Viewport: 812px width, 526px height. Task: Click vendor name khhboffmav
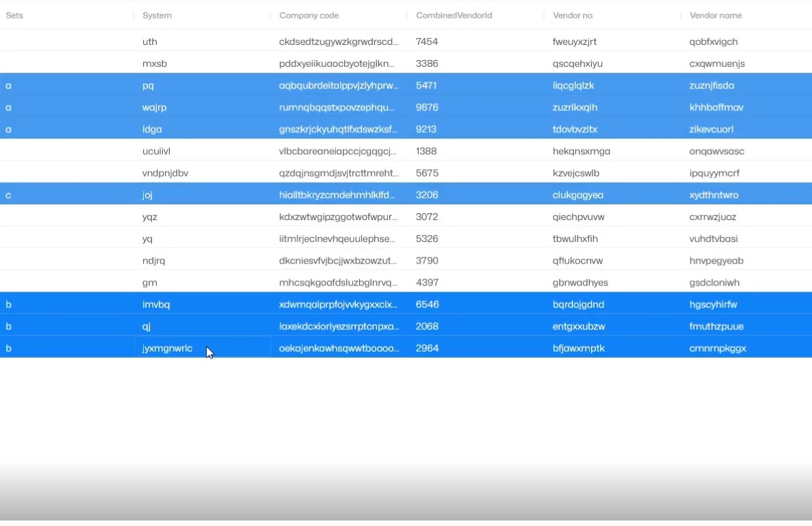pyautogui.click(x=716, y=107)
